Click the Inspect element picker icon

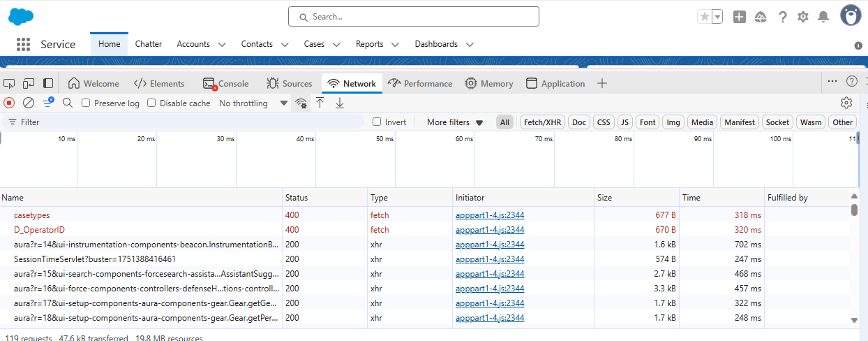tap(9, 83)
